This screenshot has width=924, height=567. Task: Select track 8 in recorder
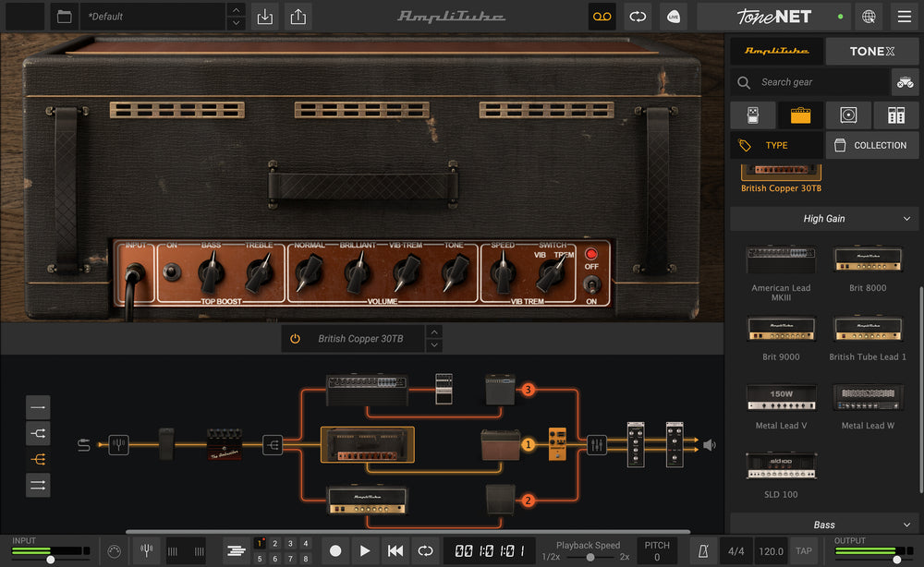click(306, 559)
